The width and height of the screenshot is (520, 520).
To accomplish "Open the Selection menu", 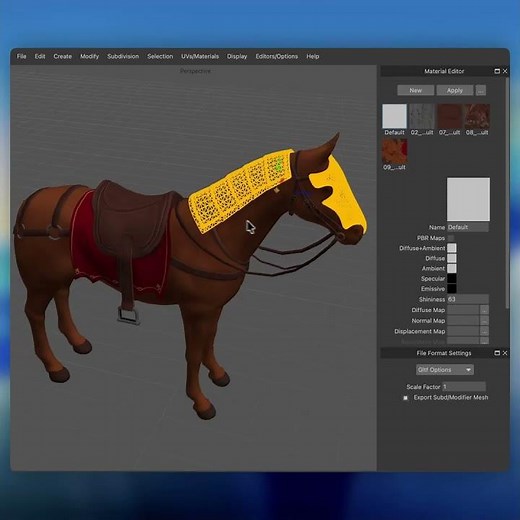I will [x=160, y=56].
